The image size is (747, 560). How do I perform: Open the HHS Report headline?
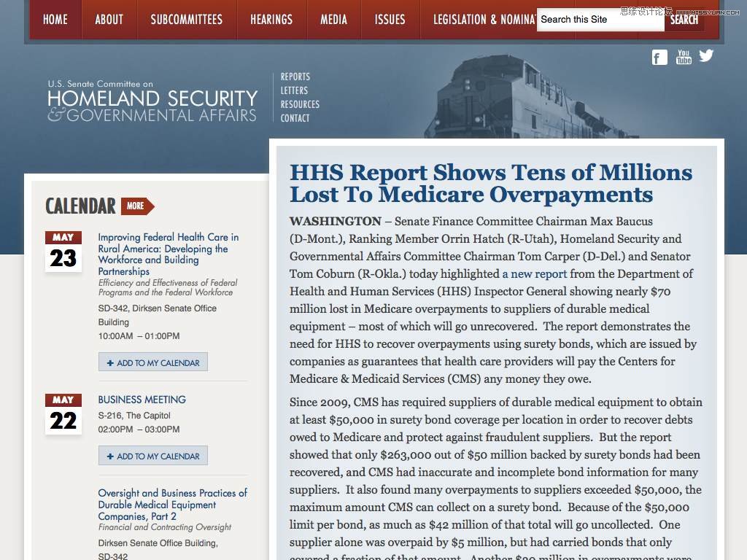click(491, 183)
